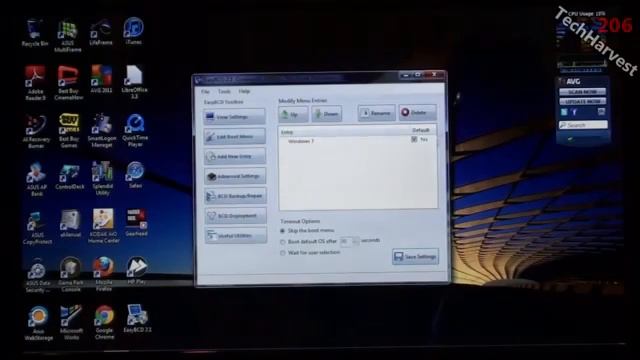The image size is (640, 360).
Task: Open SmartLogon Manager desktop icon
Action: [x=102, y=131]
